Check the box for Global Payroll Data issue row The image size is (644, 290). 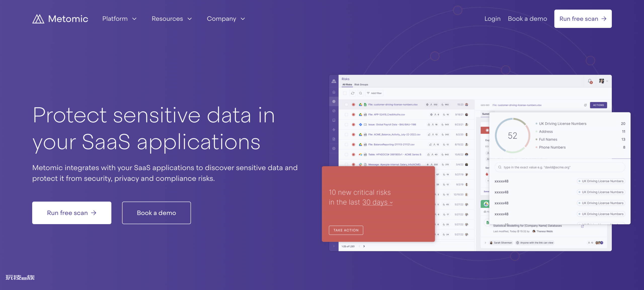click(346, 125)
